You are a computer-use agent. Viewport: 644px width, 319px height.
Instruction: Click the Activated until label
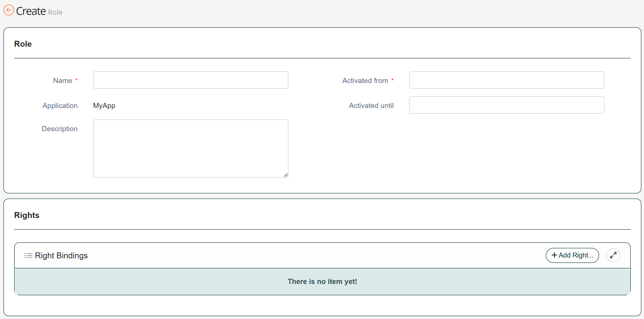point(371,106)
